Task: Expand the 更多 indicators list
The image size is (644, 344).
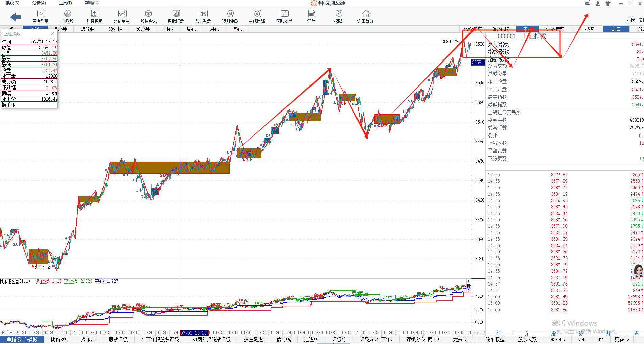Action: click(x=622, y=339)
